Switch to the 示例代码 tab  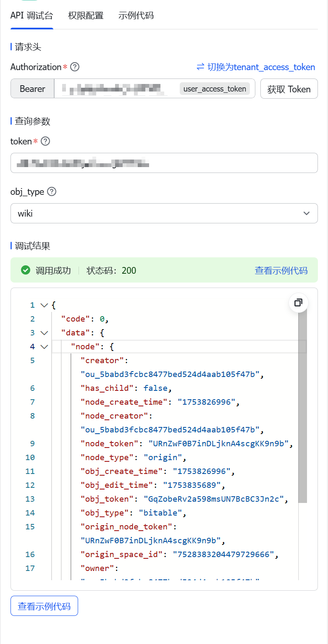pos(136,16)
